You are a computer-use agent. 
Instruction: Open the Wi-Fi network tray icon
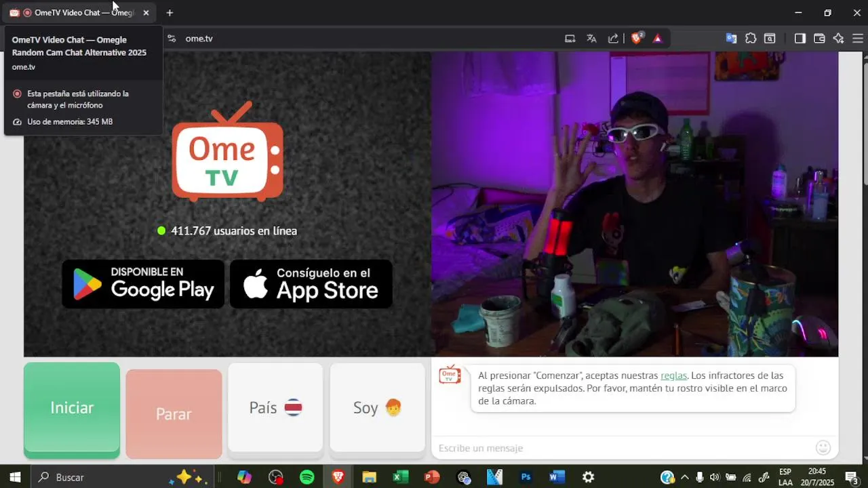[747, 477]
